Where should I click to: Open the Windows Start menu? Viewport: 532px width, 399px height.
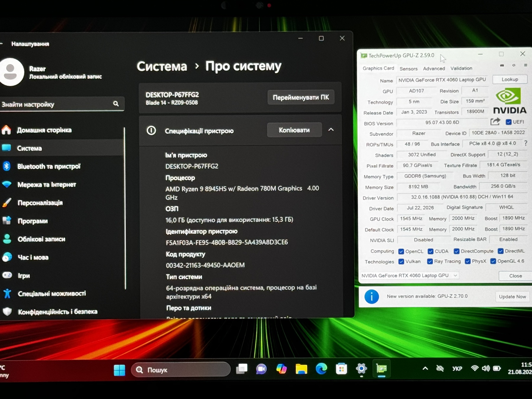pos(119,370)
